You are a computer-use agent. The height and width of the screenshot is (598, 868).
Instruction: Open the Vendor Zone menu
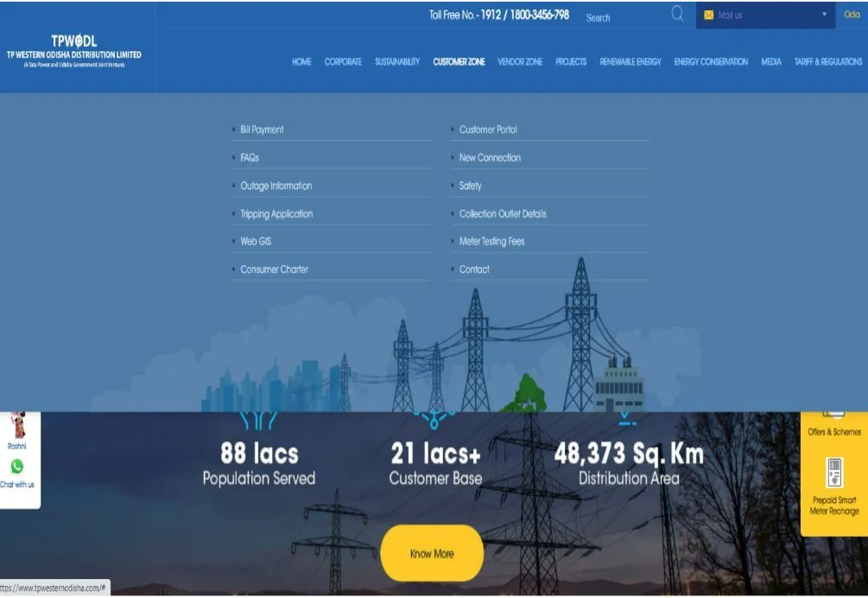point(520,62)
